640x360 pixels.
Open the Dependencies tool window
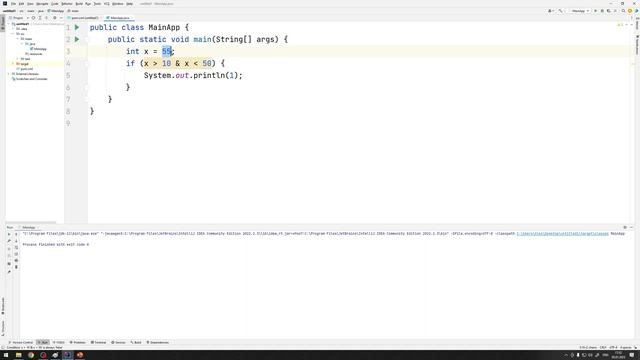tap(158, 342)
